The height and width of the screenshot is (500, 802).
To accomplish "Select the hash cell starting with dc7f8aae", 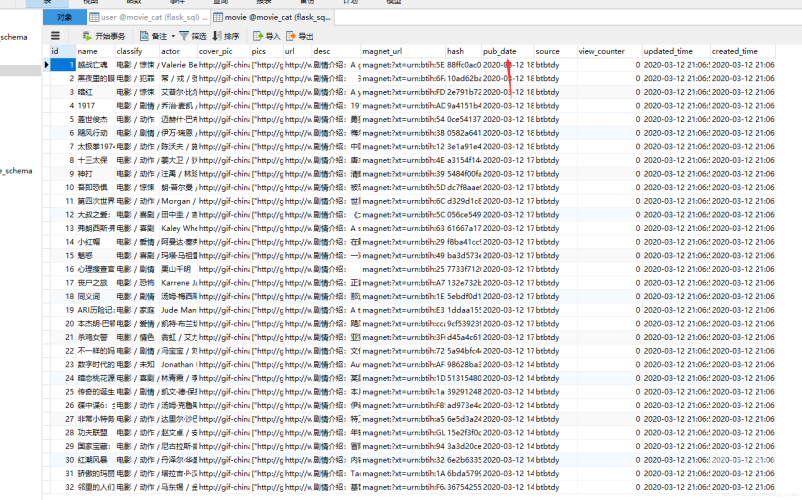I will (x=463, y=187).
